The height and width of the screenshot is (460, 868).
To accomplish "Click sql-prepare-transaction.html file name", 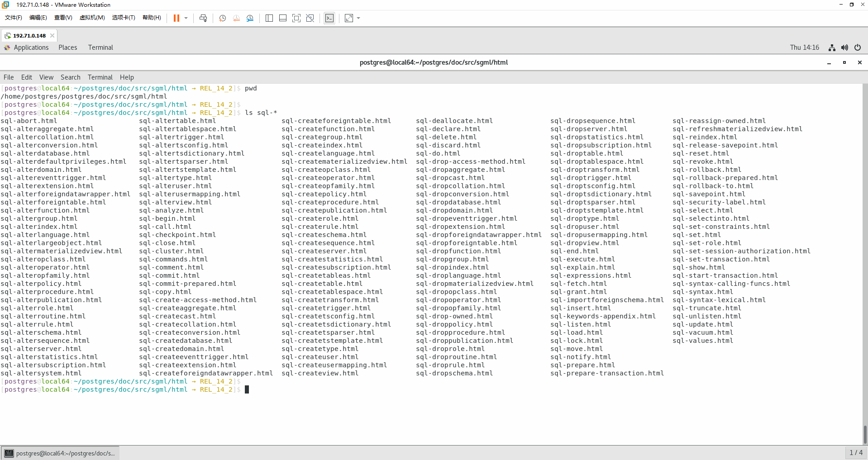I will tap(607, 373).
